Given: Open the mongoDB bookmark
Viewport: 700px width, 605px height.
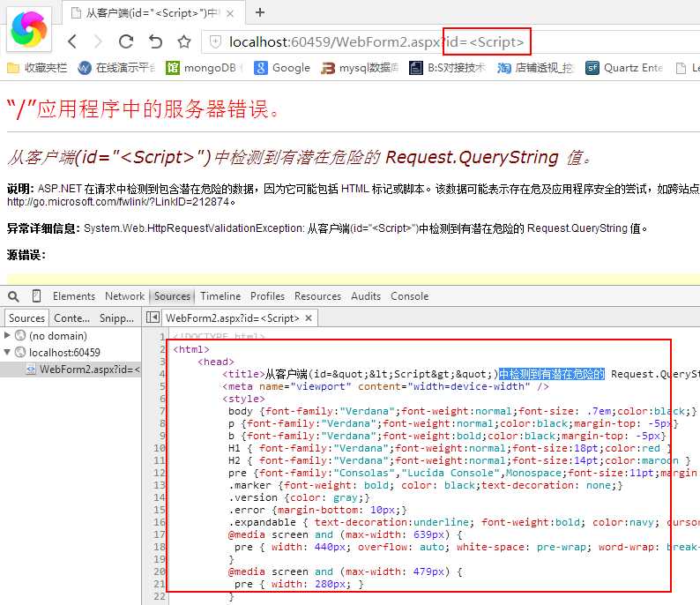Looking at the screenshot, I should [204, 68].
